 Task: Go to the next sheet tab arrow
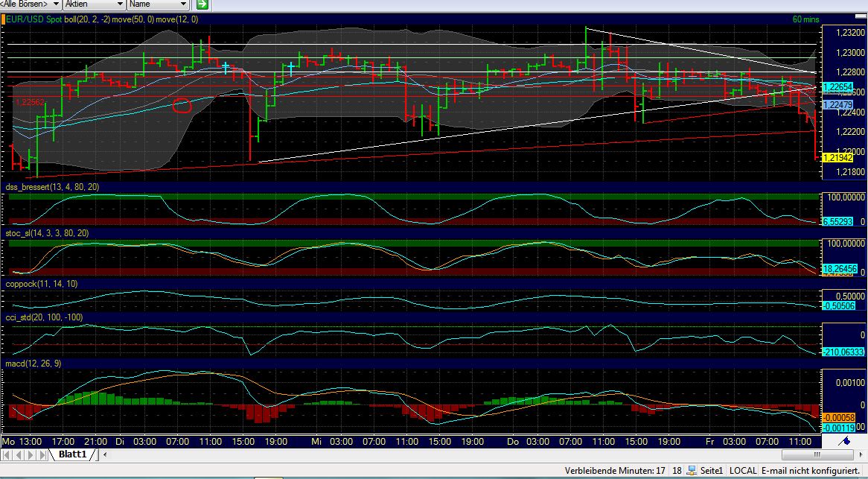(31, 455)
